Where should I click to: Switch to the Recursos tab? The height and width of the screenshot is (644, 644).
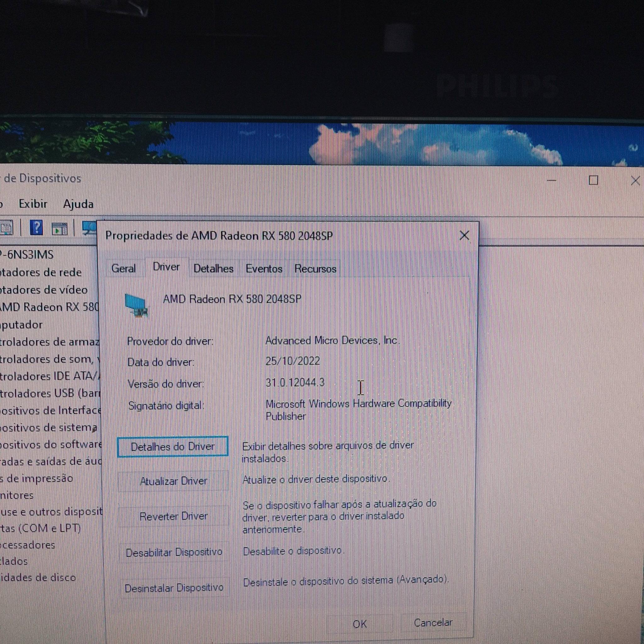point(315,269)
